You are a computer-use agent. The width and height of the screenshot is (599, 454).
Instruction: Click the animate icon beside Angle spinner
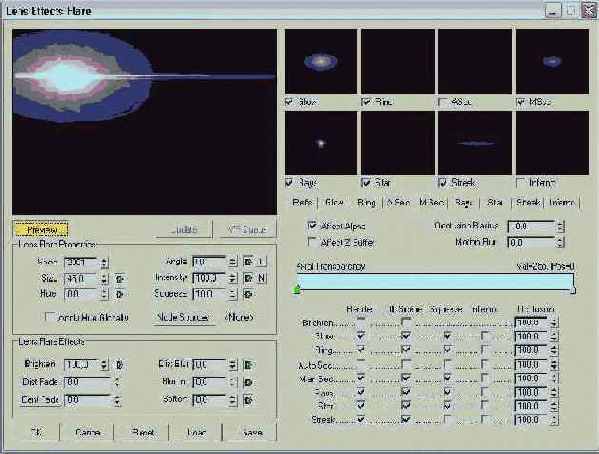248,262
